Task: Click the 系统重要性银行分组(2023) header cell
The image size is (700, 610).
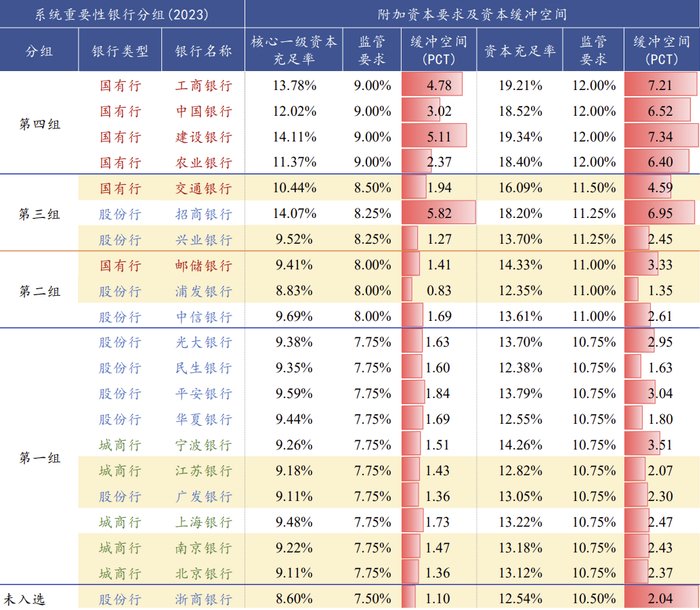Action: 122,14
